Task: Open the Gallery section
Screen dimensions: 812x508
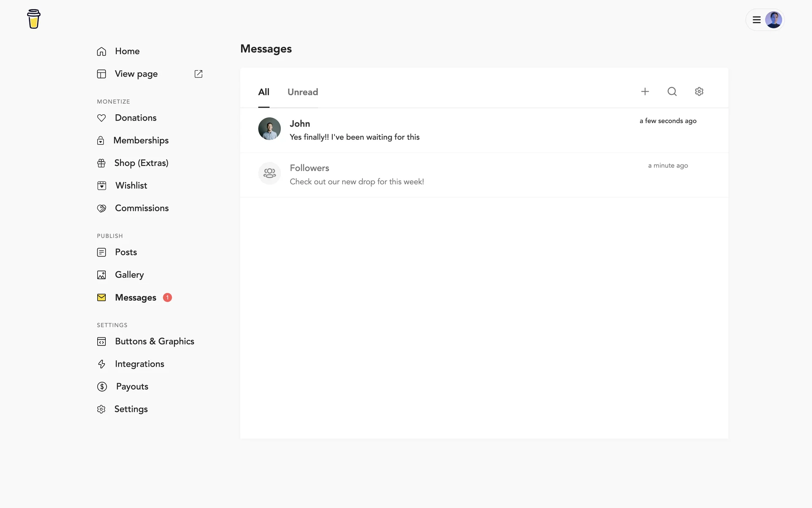Action: pyautogui.click(x=129, y=275)
